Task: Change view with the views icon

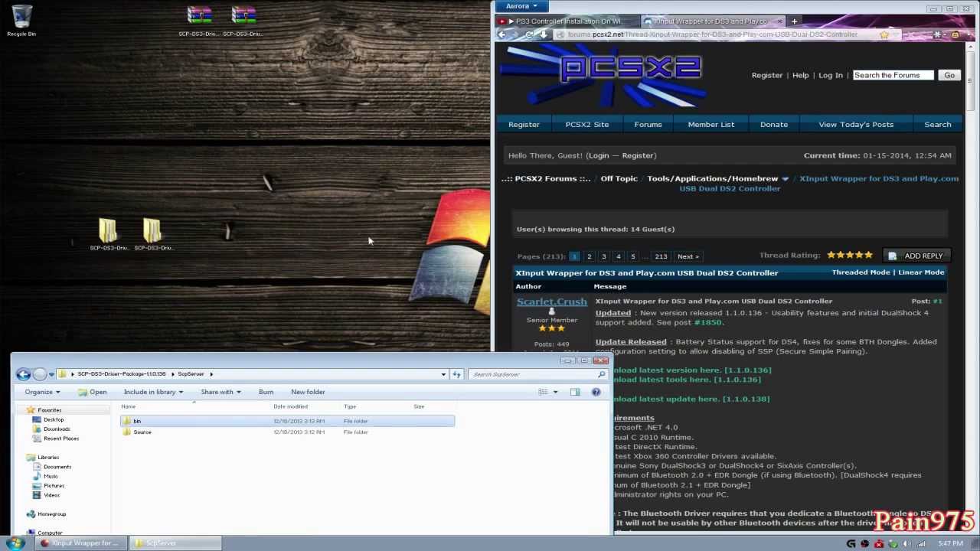Action: pyautogui.click(x=543, y=392)
